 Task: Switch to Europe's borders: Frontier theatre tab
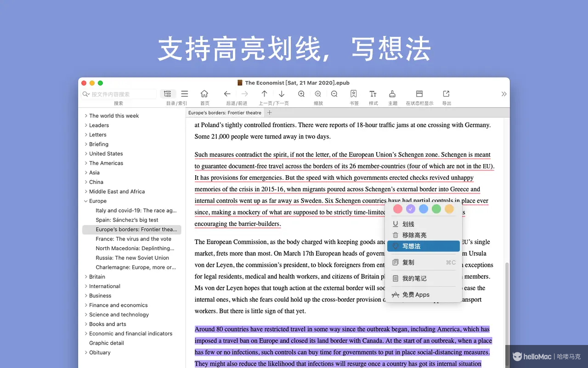(225, 113)
